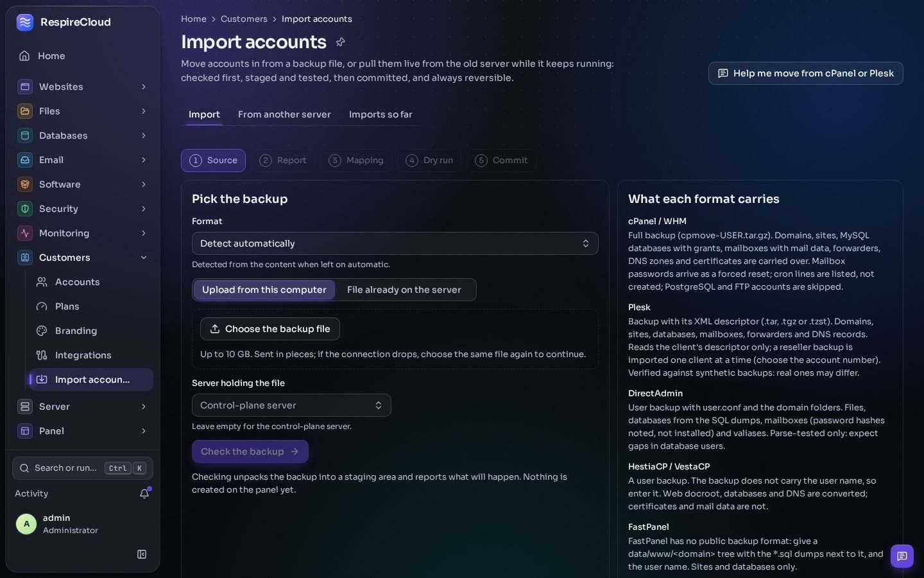The height and width of the screenshot is (578, 924).
Task: Click the Websites icon in sidebar
Action: pos(25,87)
